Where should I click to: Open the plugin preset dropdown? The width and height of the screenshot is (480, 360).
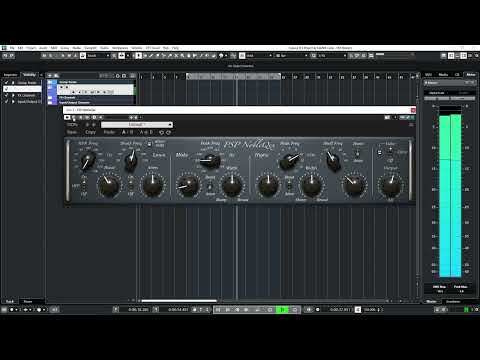(137, 125)
